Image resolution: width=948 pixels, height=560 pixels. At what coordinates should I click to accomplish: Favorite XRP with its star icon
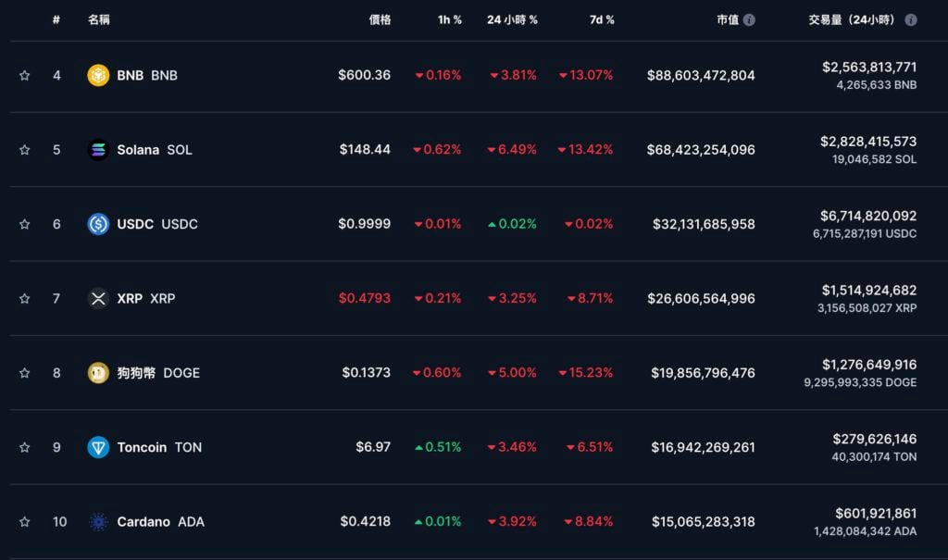[25, 298]
